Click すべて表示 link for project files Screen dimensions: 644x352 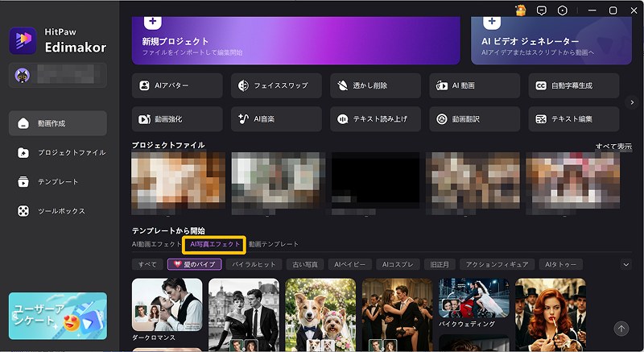pyautogui.click(x=613, y=147)
